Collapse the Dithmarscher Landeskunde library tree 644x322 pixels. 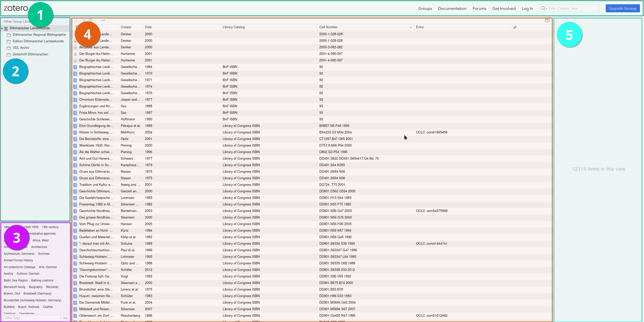[x=2, y=28]
